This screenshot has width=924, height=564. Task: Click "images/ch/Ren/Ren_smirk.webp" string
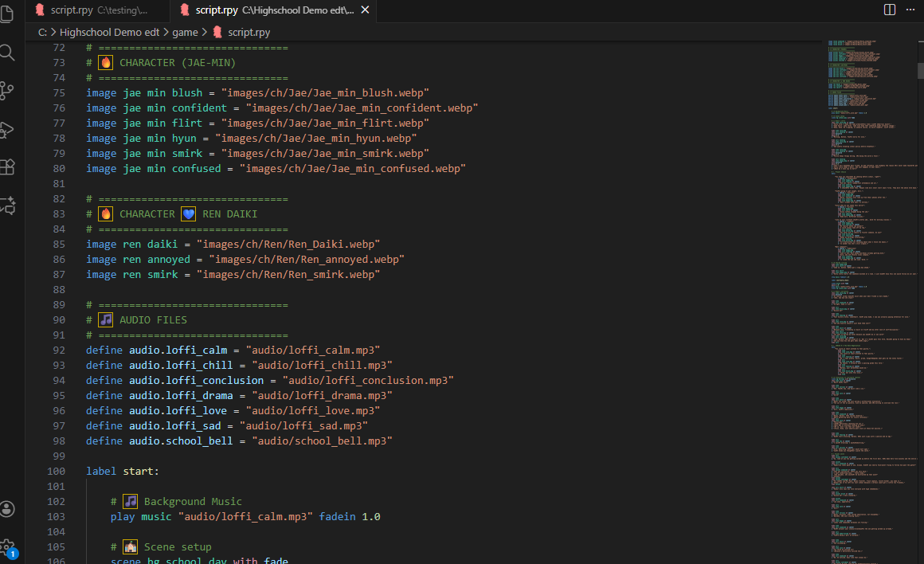click(x=288, y=275)
